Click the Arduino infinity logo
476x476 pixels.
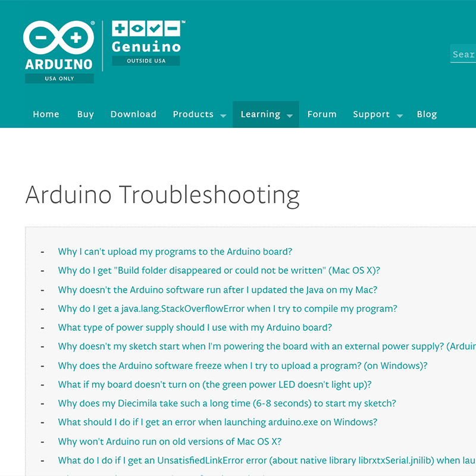58,37
